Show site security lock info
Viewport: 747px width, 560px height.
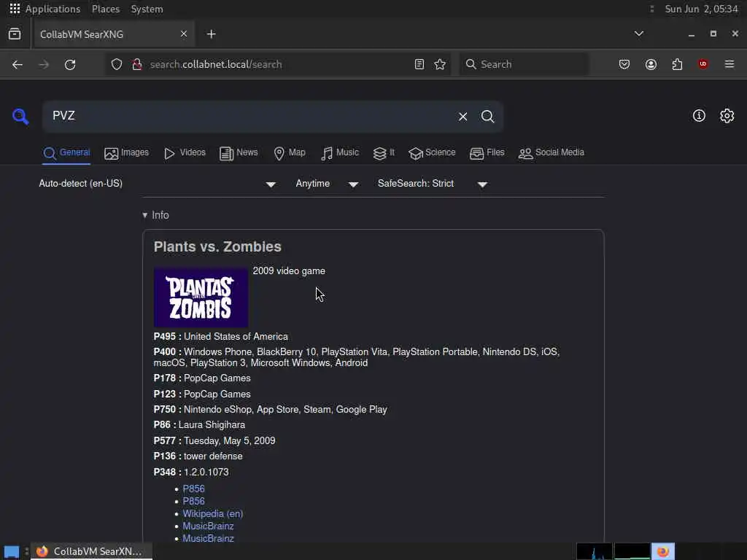point(137,64)
